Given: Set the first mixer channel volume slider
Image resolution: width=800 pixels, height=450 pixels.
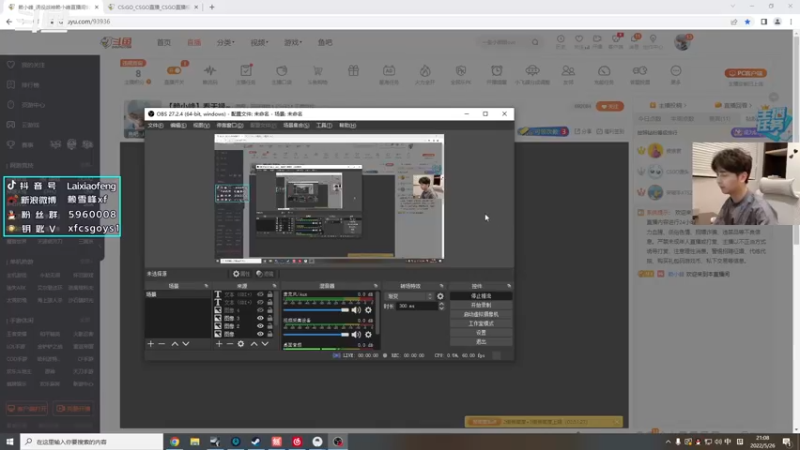Looking at the screenshot, I should pyautogui.click(x=316, y=310).
